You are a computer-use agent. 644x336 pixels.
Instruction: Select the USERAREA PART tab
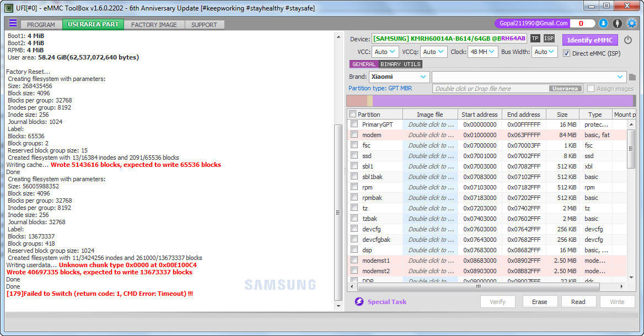point(93,24)
